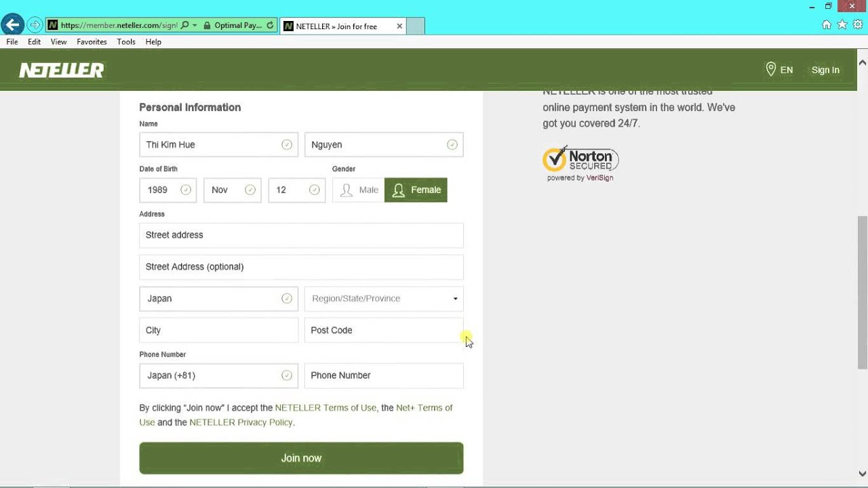The width and height of the screenshot is (868, 488).
Task: Click the Join now button
Action: pos(301,458)
